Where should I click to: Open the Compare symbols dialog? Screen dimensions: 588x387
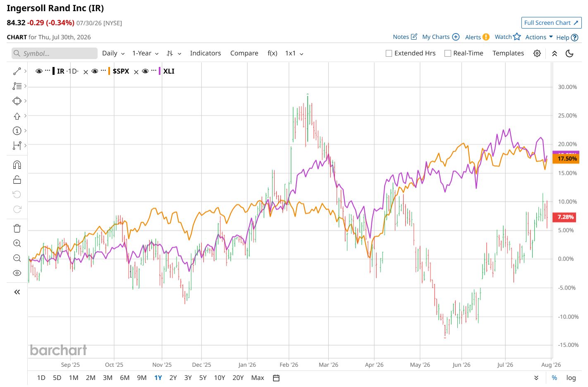tap(244, 53)
